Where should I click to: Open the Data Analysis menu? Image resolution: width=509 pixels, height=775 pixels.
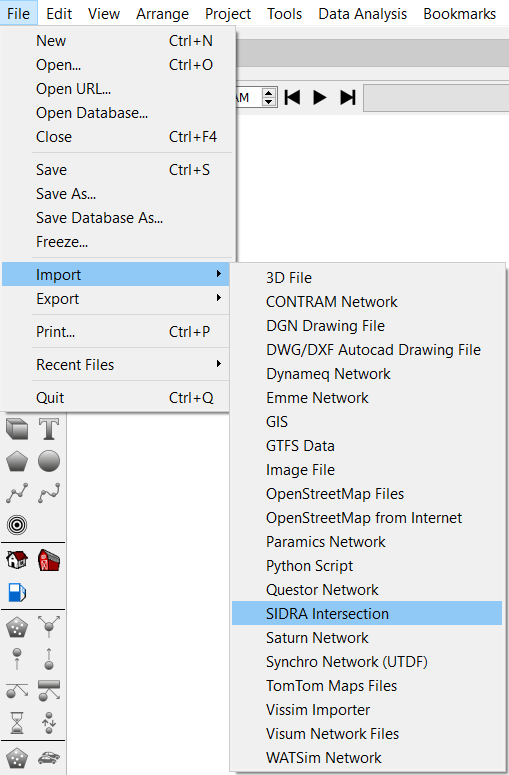pyautogui.click(x=362, y=14)
